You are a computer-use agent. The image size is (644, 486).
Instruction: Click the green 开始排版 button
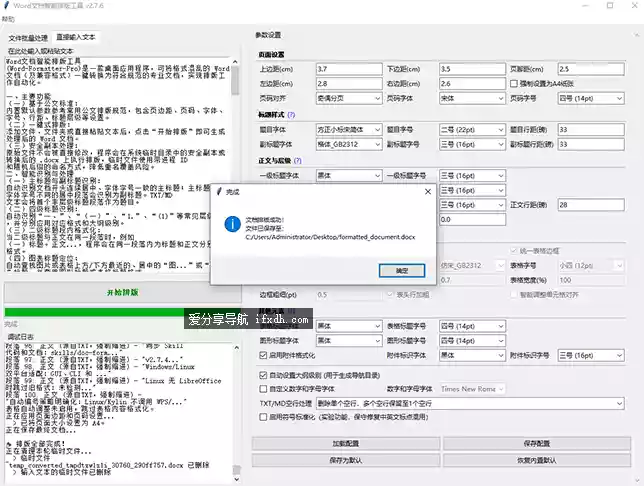click(x=122, y=293)
